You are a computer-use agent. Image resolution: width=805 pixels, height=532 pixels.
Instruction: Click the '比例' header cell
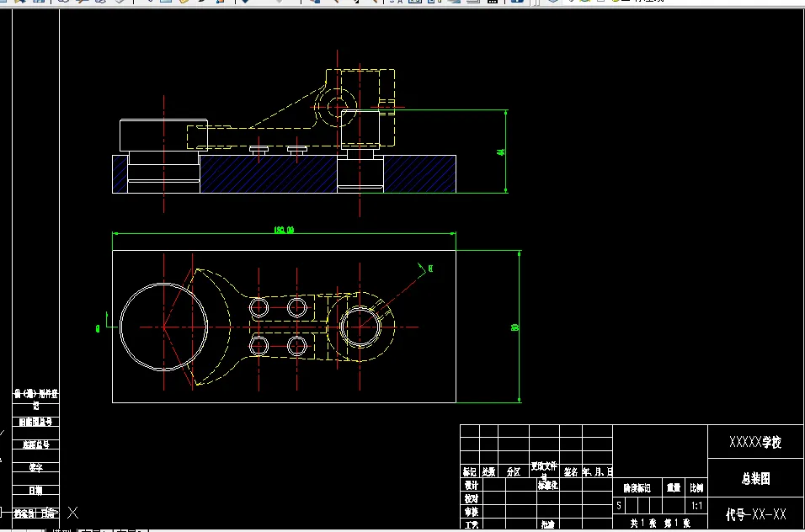pos(696,488)
